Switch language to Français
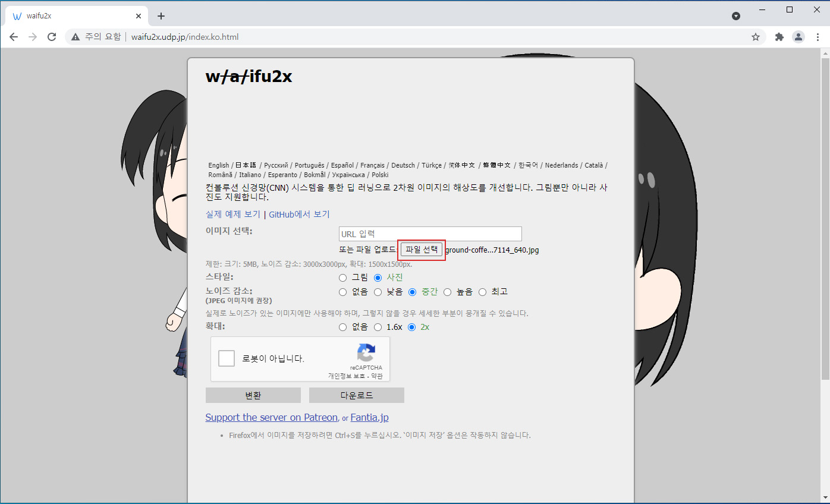This screenshot has width=830, height=504. click(372, 165)
